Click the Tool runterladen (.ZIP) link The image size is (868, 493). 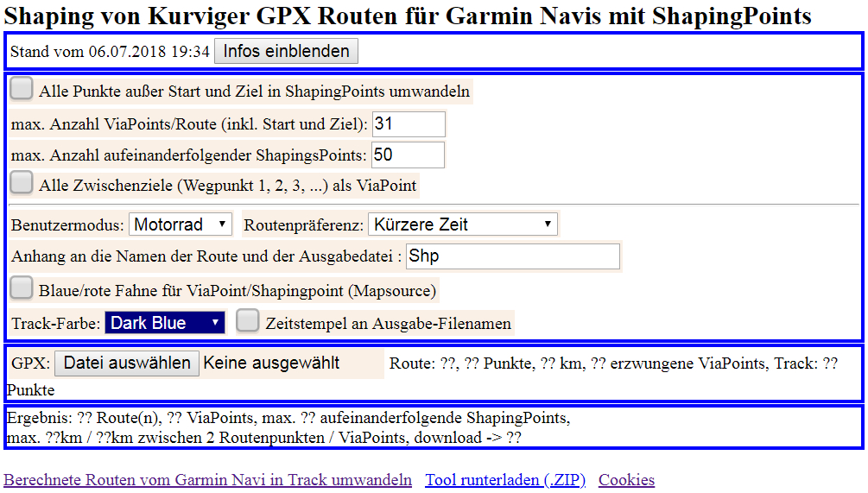pos(504,480)
